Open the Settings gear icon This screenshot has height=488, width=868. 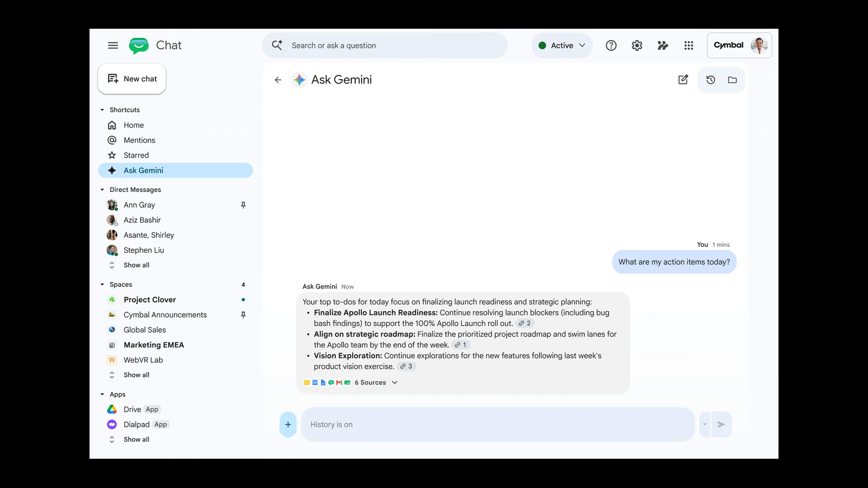tap(637, 46)
